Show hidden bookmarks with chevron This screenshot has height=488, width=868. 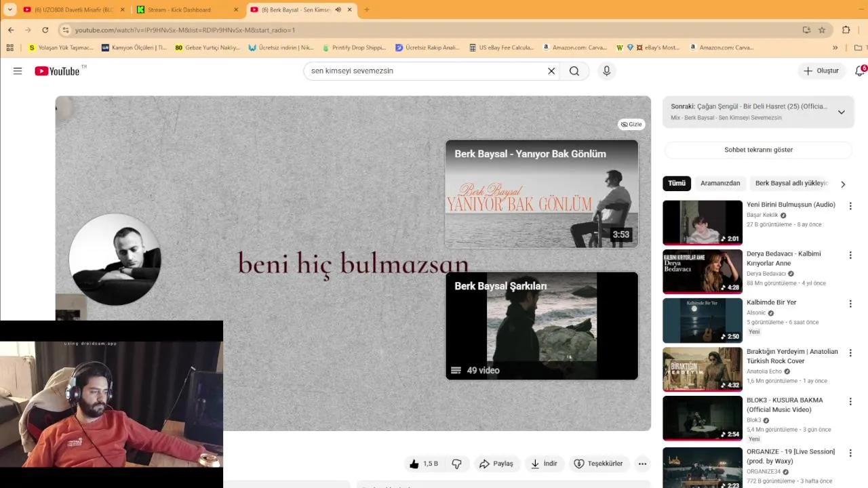point(835,47)
